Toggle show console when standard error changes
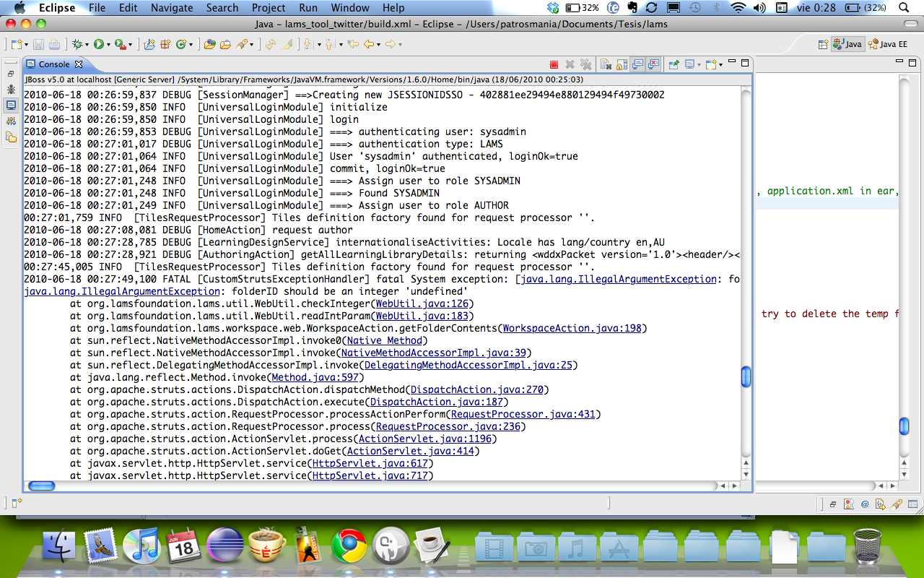924x578 pixels. coord(653,64)
